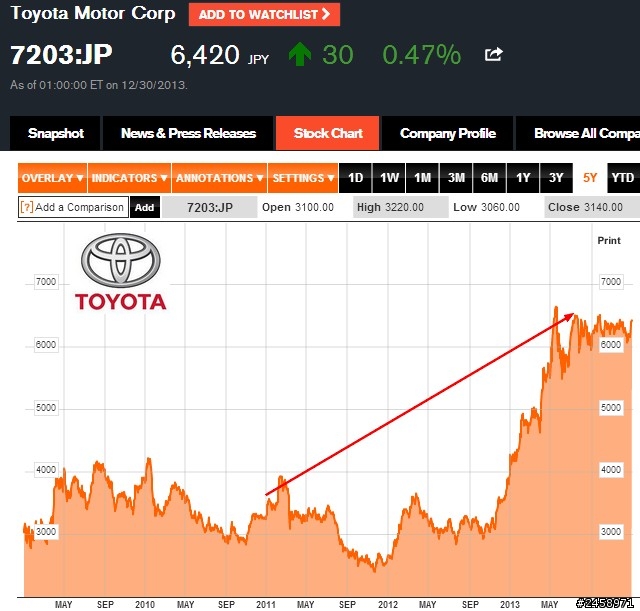Viewport: 640px width, 611px height.
Task: Click the Add a Comparison input field
Action: pos(73,207)
